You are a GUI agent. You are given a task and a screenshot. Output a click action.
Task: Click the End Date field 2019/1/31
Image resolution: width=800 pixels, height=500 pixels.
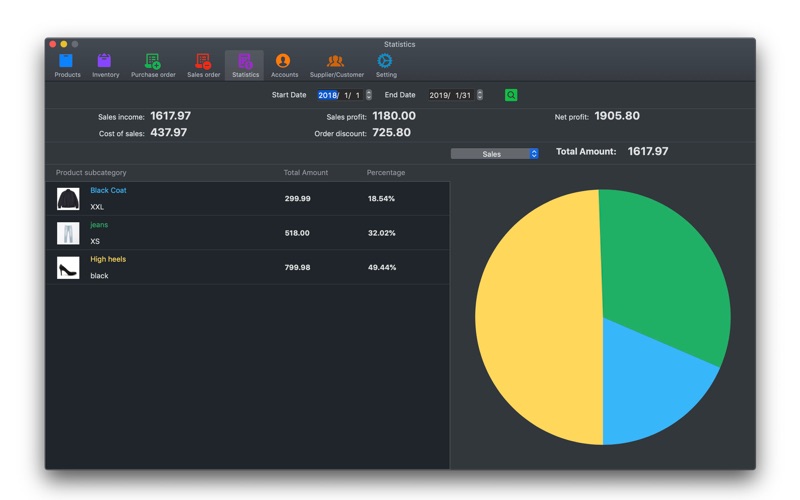[x=451, y=95]
